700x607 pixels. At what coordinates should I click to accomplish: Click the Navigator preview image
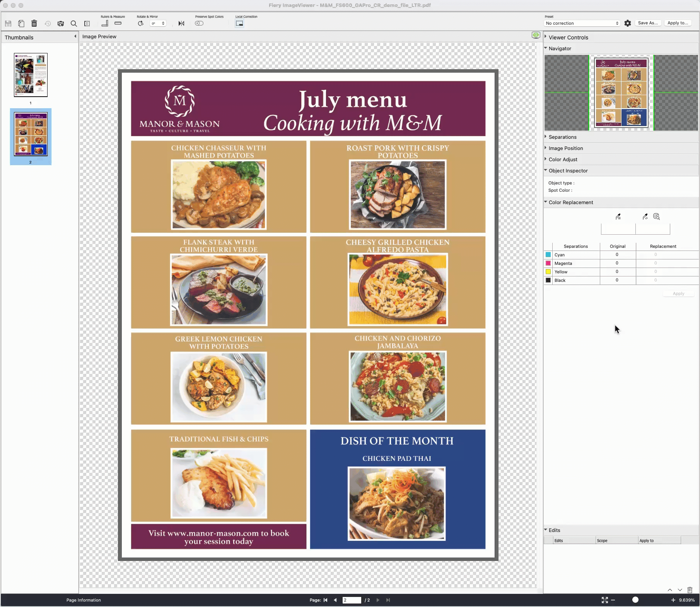[621, 93]
